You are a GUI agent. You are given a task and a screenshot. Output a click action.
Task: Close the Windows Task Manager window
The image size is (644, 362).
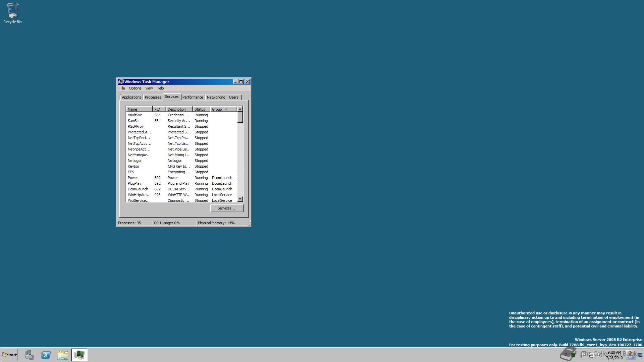(247, 81)
